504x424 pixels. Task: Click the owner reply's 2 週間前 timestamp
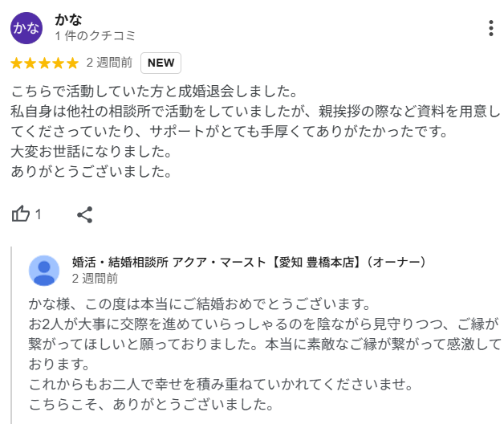point(95,279)
